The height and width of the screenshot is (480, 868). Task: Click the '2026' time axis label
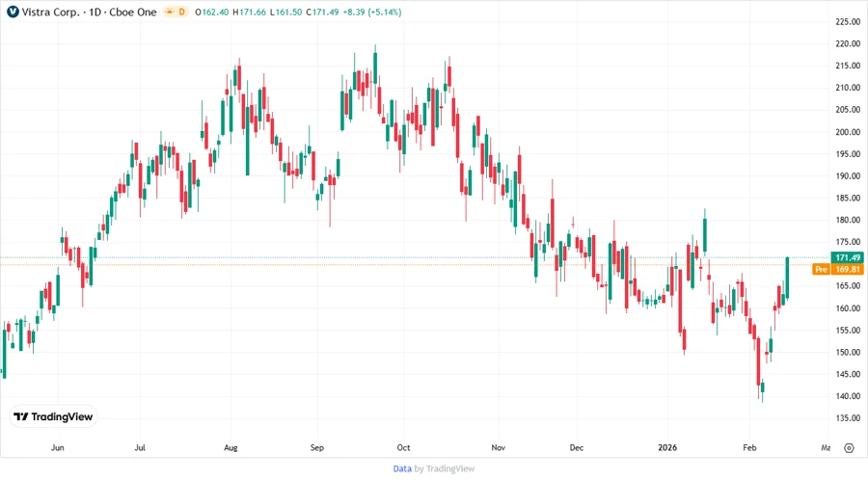tap(667, 447)
